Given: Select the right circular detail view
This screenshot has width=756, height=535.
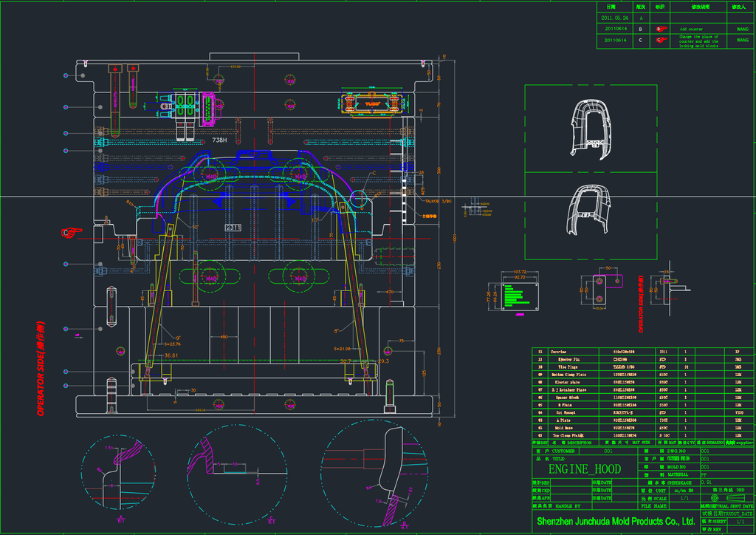Looking at the screenshot, I should 374,473.
